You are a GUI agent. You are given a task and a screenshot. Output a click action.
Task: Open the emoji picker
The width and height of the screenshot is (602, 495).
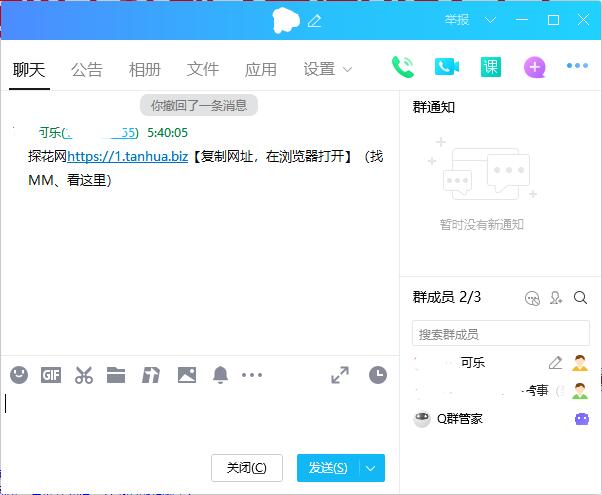point(19,375)
